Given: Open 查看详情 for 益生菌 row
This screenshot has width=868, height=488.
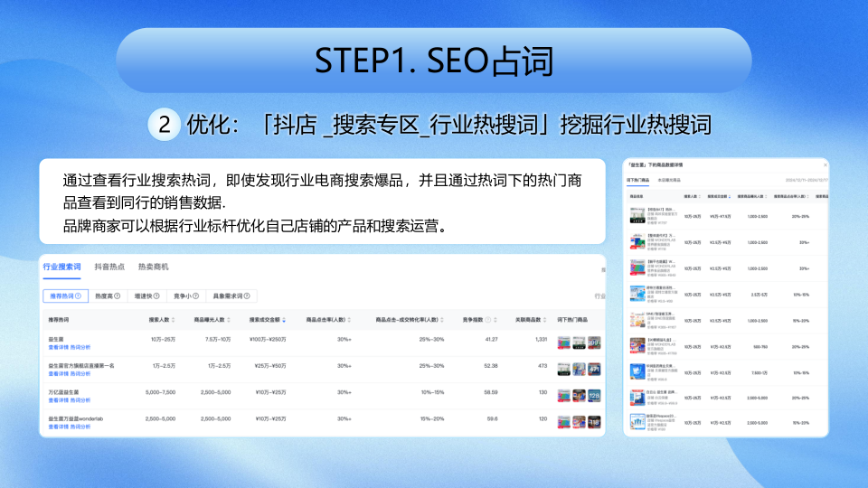Looking at the screenshot, I should tap(58, 347).
